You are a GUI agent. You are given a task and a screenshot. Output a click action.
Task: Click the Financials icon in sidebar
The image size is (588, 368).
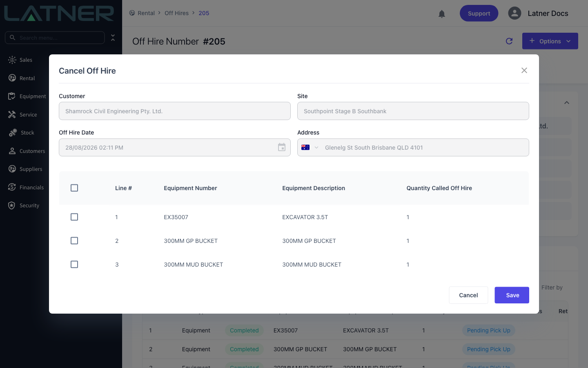tap(12, 187)
